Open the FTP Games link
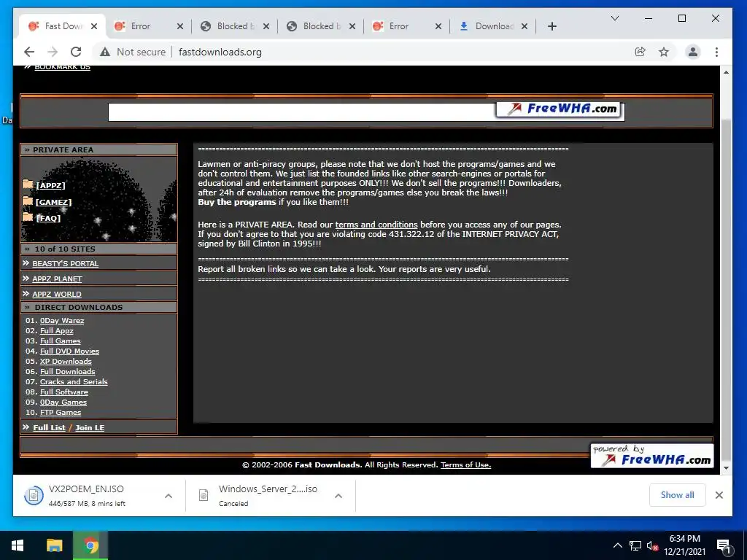Viewport: 747px width, 560px height. tap(61, 413)
